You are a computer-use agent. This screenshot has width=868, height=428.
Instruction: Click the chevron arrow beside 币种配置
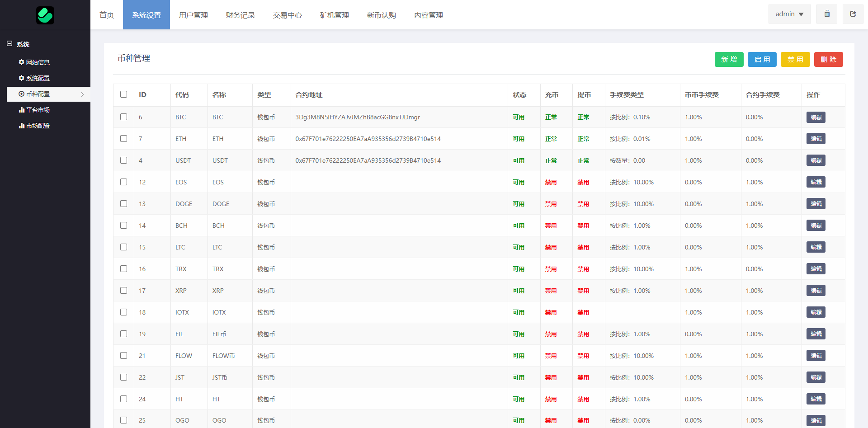(82, 94)
